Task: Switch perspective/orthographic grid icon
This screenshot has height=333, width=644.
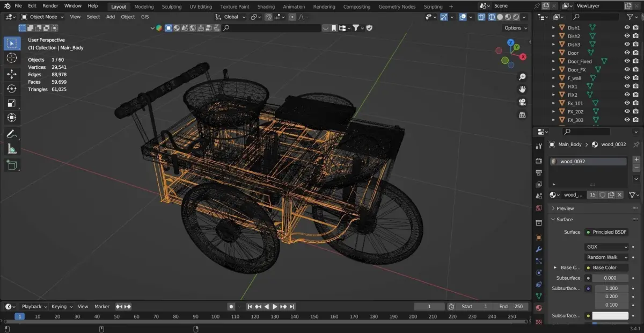Action: [522, 115]
